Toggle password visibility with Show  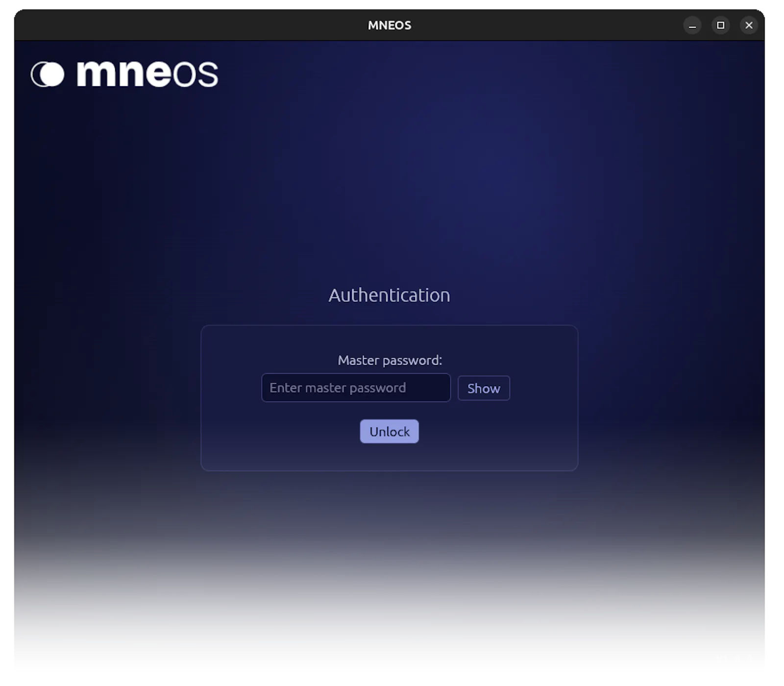click(484, 388)
